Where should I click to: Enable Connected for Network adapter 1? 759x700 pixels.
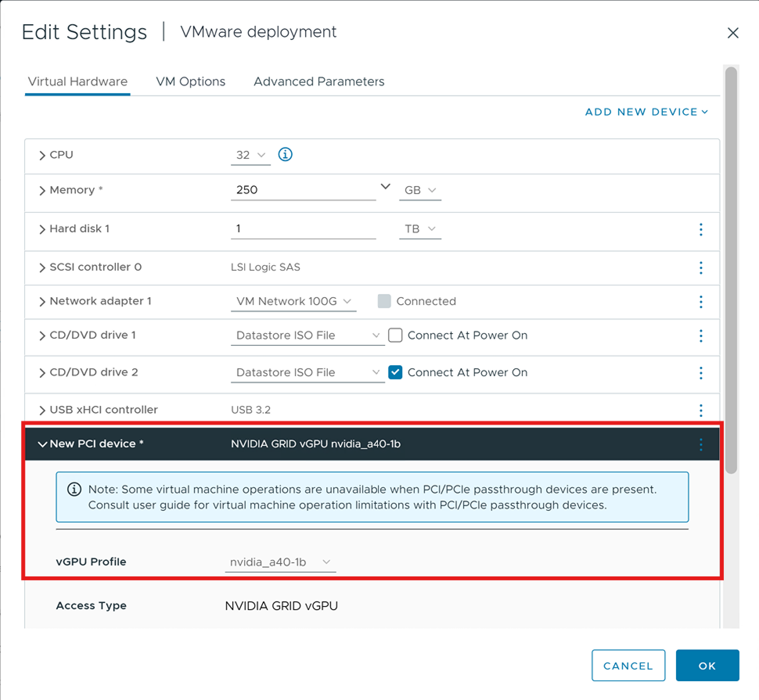pyautogui.click(x=385, y=302)
